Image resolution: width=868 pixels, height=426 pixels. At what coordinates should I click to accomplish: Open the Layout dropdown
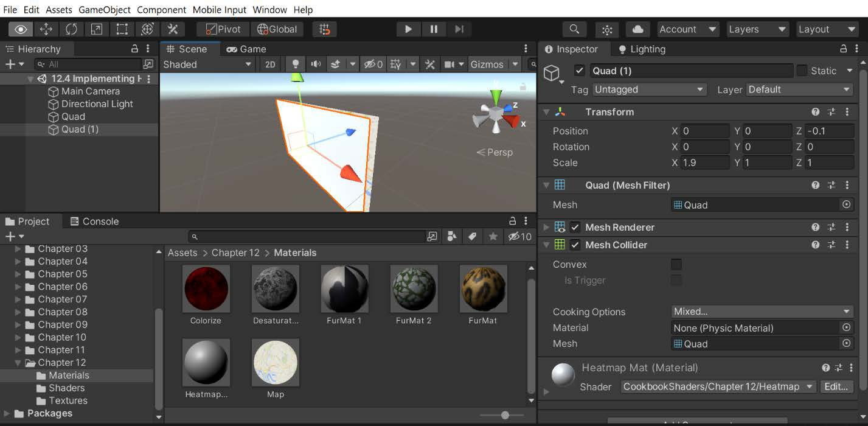coord(827,29)
